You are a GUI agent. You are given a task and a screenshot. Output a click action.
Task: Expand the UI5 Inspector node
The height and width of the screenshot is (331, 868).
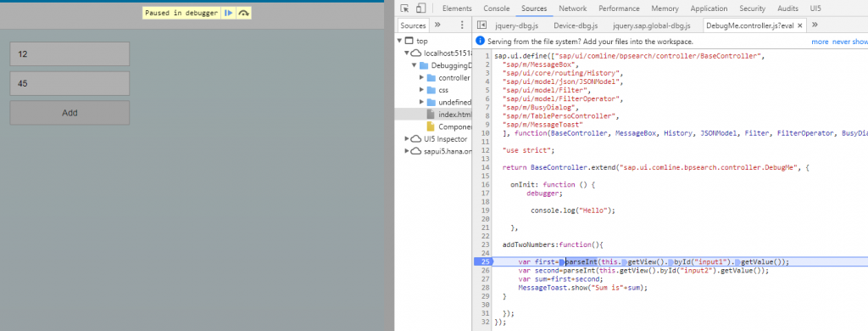pyautogui.click(x=407, y=138)
